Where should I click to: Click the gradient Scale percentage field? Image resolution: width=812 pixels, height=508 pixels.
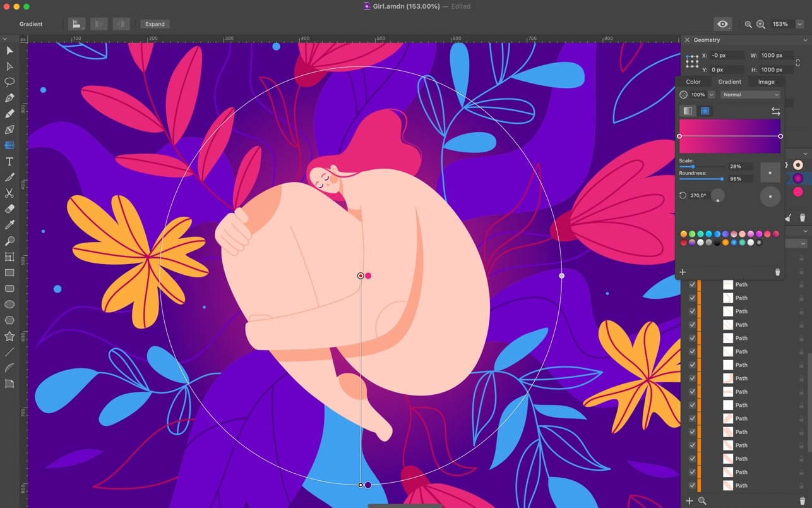[740, 167]
